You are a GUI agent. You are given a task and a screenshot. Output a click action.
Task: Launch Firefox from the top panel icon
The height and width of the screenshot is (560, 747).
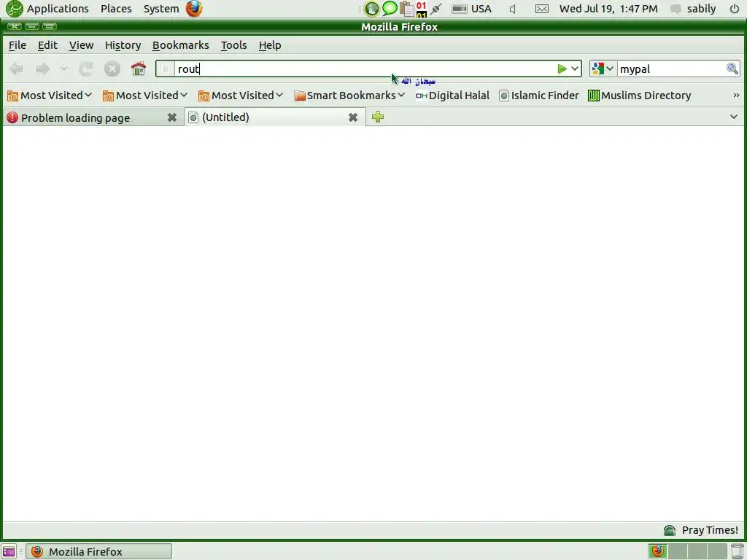click(x=194, y=9)
